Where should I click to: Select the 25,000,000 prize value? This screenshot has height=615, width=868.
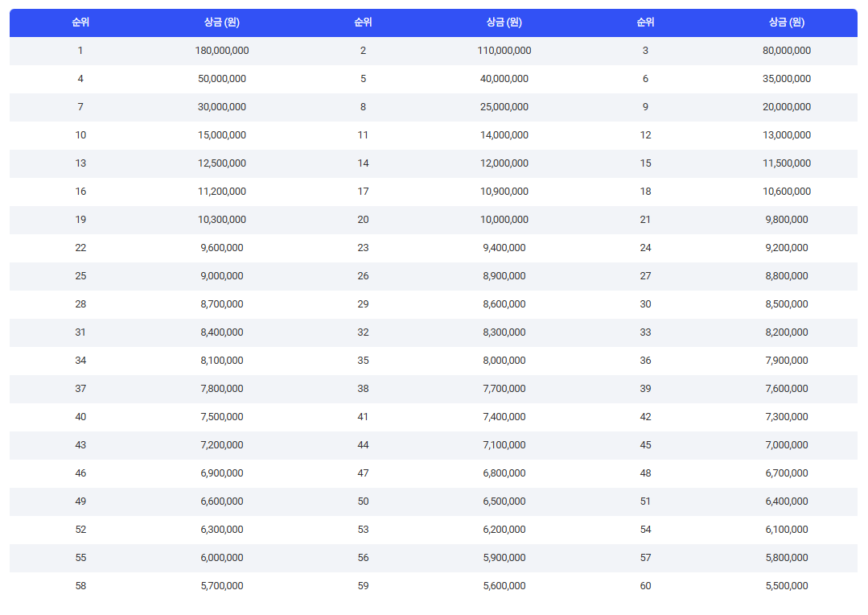(504, 107)
